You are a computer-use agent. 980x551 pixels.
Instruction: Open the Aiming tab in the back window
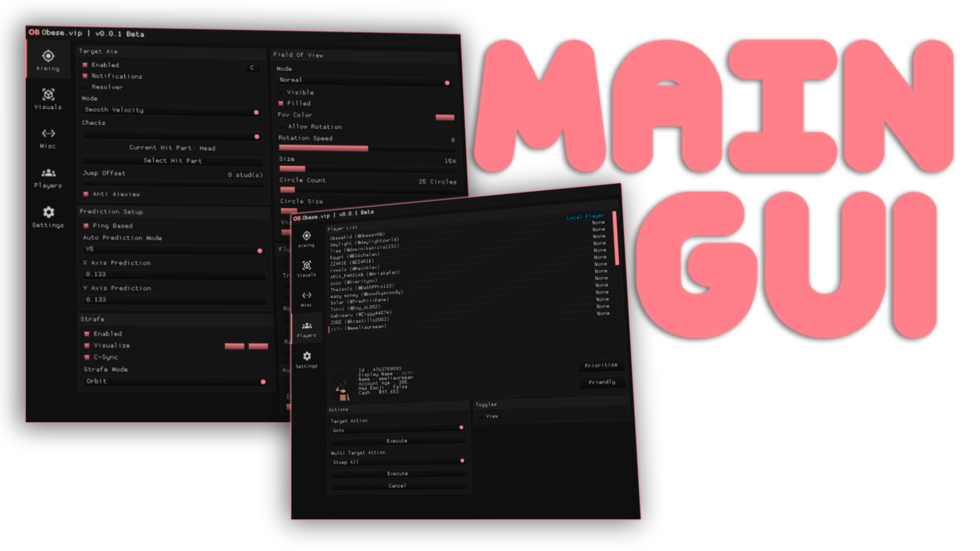pos(48,60)
